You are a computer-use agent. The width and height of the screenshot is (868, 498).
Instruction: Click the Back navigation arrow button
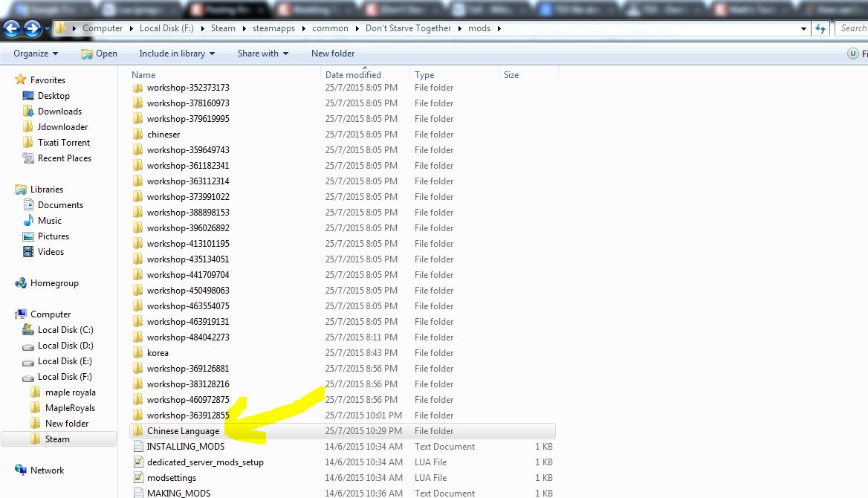tap(11, 28)
